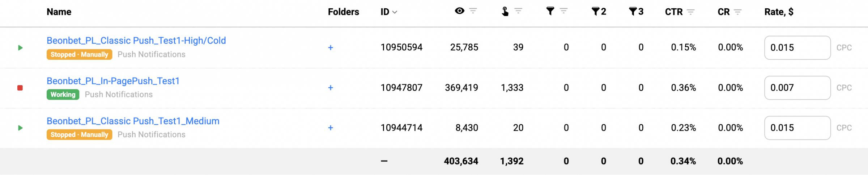Image resolution: width=868 pixels, height=175 pixels.
Task: Open Beonbet_PL_Classic Push_Test1-High/Cold campaign link
Action: (136, 41)
